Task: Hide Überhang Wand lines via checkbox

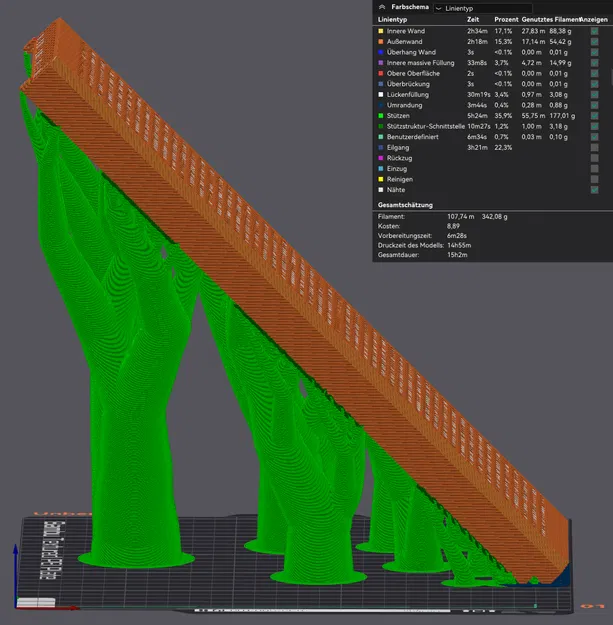Action: [x=594, y=52]
